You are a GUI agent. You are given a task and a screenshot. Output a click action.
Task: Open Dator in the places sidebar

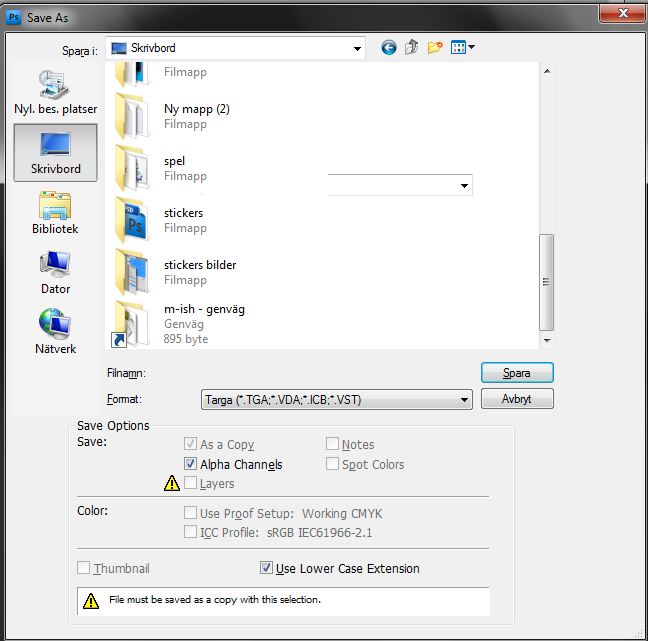tap(55, 273)
